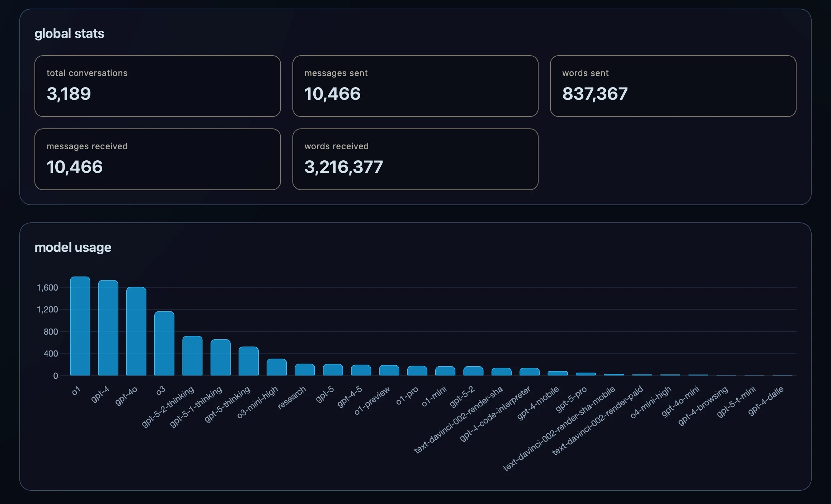Click the research bar in the chart

tap(305, 369)
